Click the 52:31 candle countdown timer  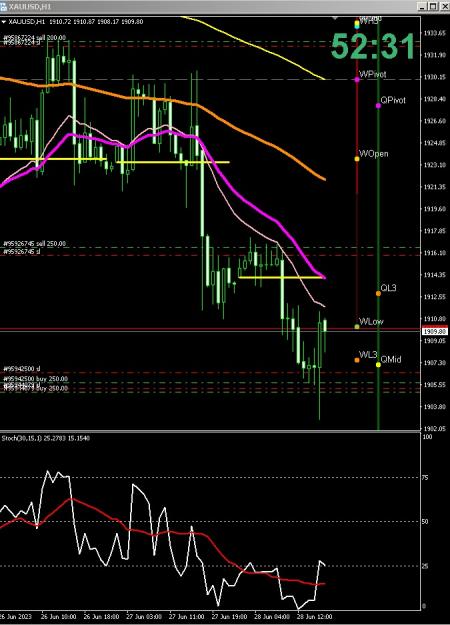coord(373,47)
